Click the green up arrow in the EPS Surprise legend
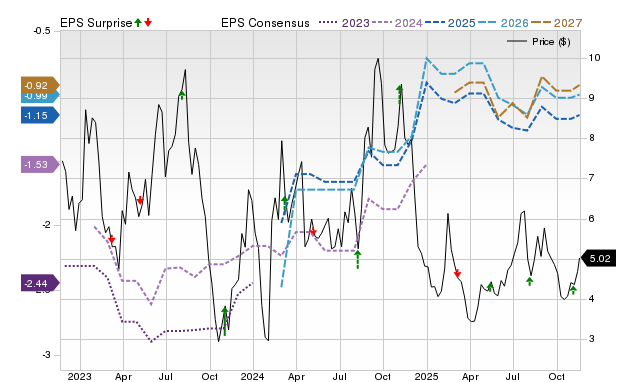This screenshot has width=640, height=382. pos(138,22)
